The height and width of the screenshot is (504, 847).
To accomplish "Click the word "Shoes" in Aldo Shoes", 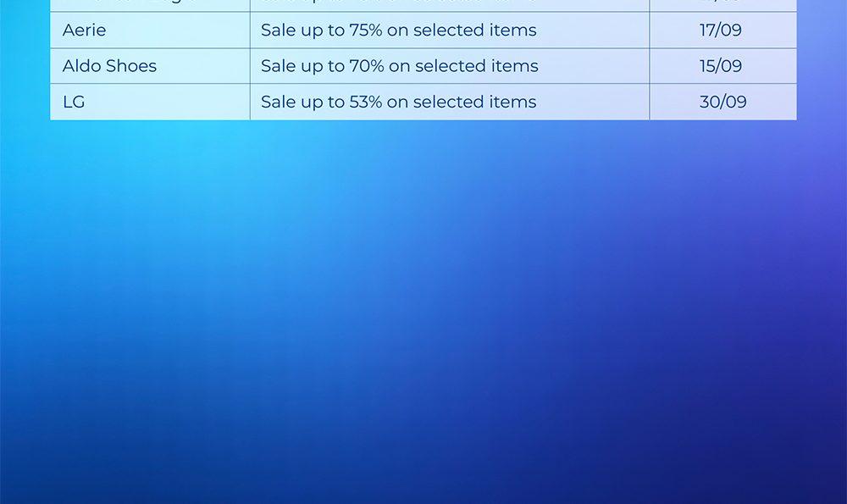I will [x=131, y=66].
